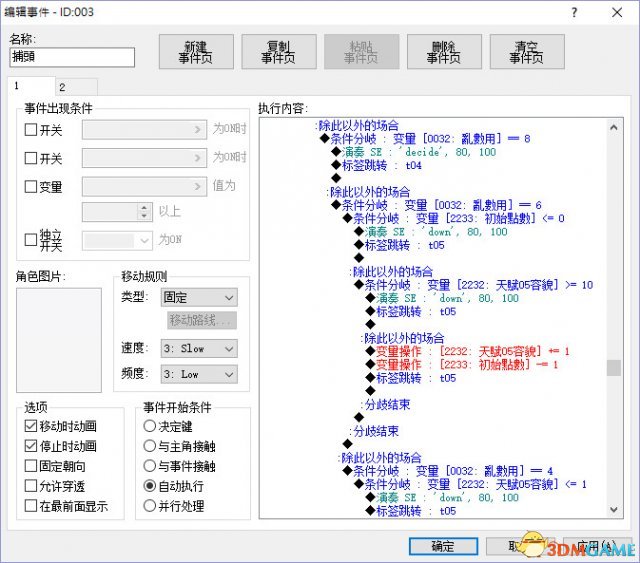This screenshot has height=563, width=640.
Task: Uncheck 移动时动画 option
Action: click(x=31, y=427)
